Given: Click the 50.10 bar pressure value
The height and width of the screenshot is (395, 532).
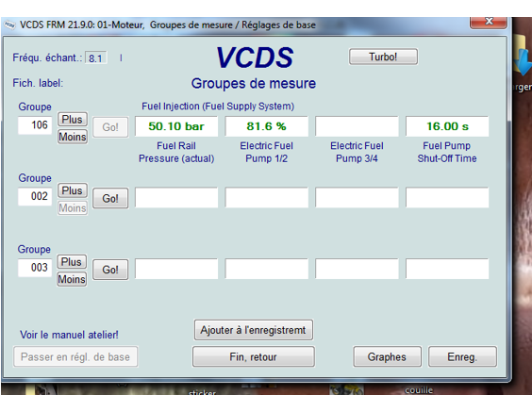Looking at the screenshot, I should point(176,126).
